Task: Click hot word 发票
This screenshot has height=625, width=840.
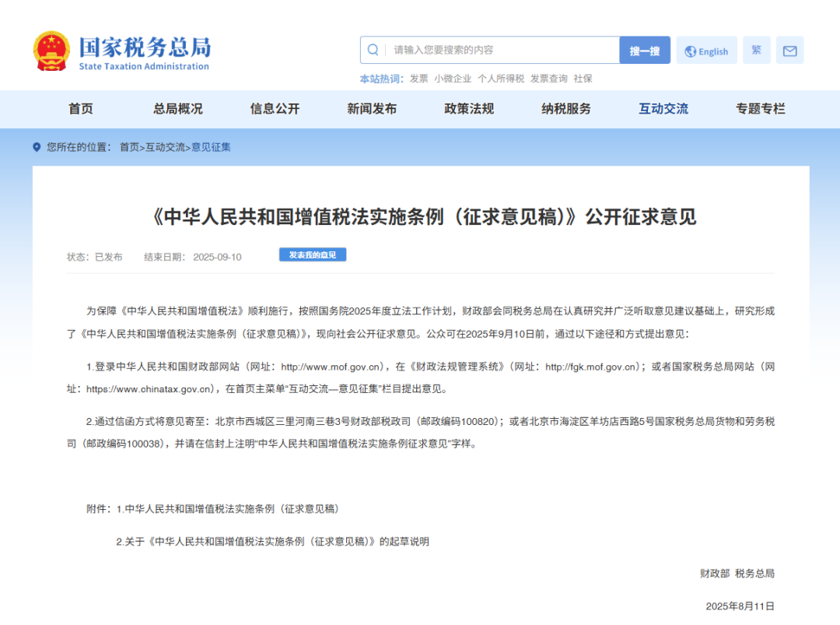Action: tap(419, 79)
